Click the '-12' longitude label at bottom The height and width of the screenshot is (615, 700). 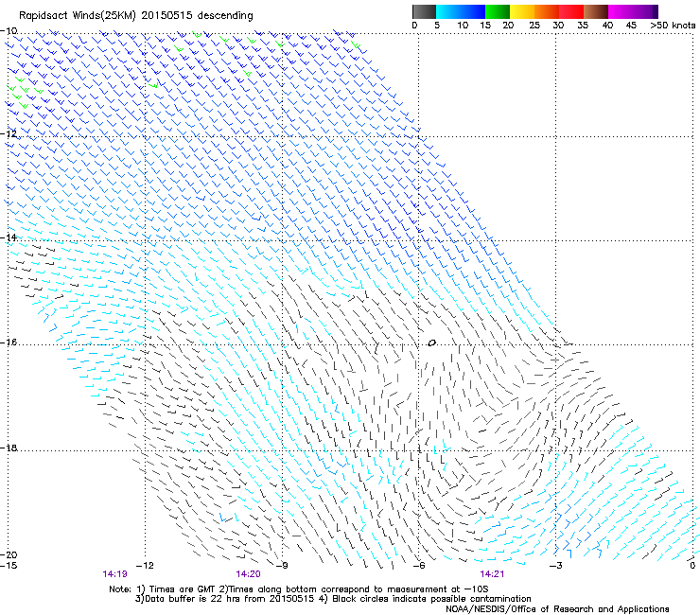point(145,566)
